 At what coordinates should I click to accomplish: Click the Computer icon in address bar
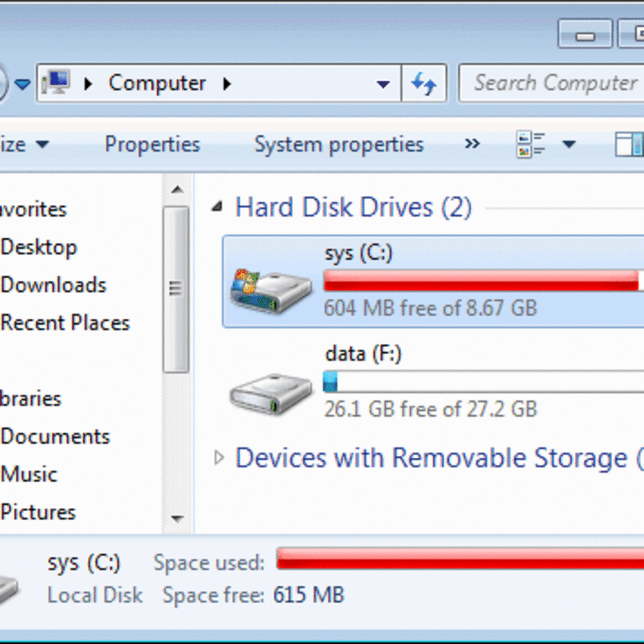pos(56,83)
